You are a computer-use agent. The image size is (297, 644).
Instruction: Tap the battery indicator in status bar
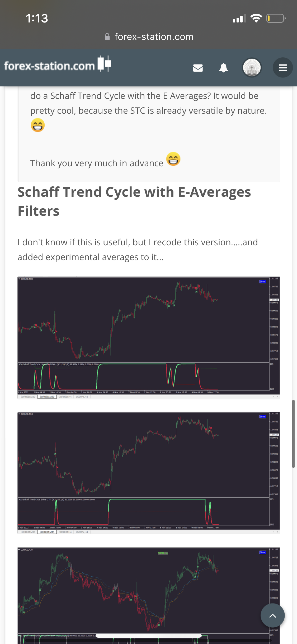[x=276, y=19]
